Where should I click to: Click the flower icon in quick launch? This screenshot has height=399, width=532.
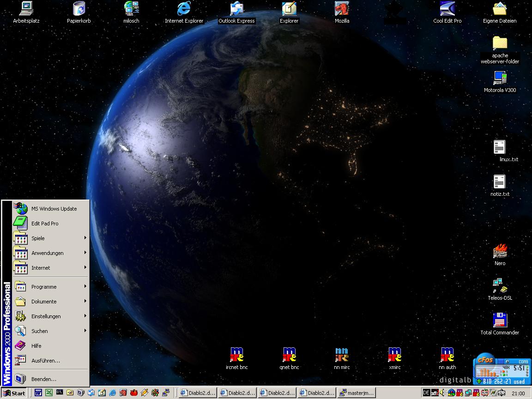point(155,393)
